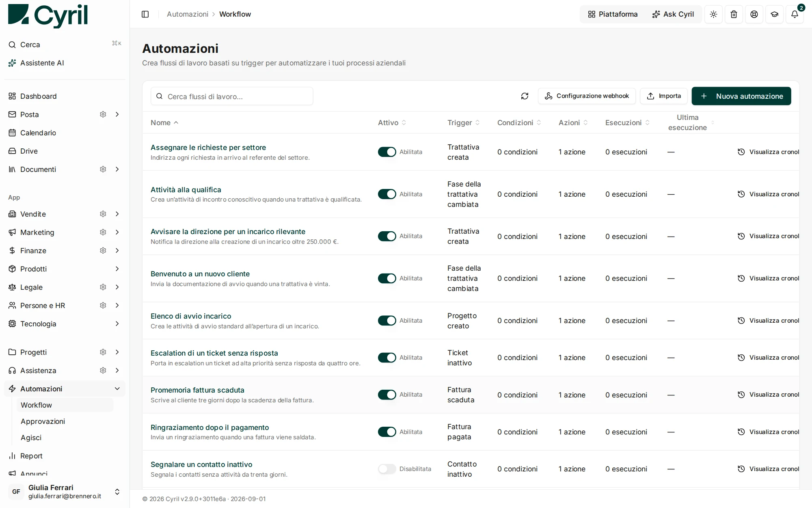Open Calendario in sidebar
812x508 pixels.
click(x=65, y=132)
